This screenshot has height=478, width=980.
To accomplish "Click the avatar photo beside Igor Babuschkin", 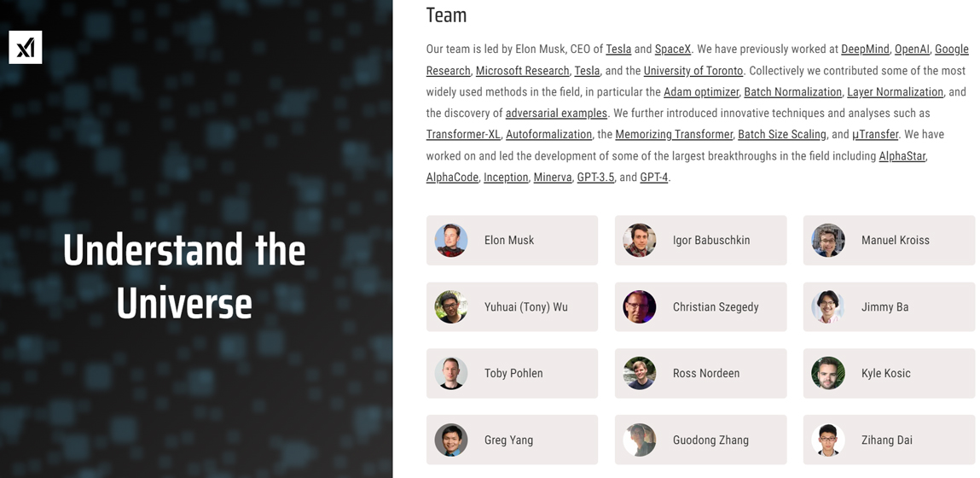I will click(640, 241).
